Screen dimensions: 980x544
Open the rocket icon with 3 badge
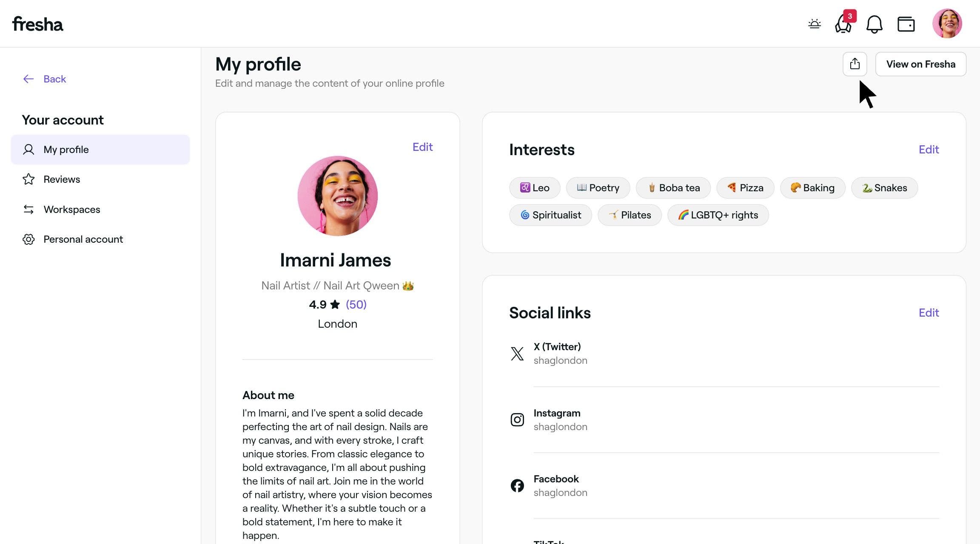pos(844,23)
